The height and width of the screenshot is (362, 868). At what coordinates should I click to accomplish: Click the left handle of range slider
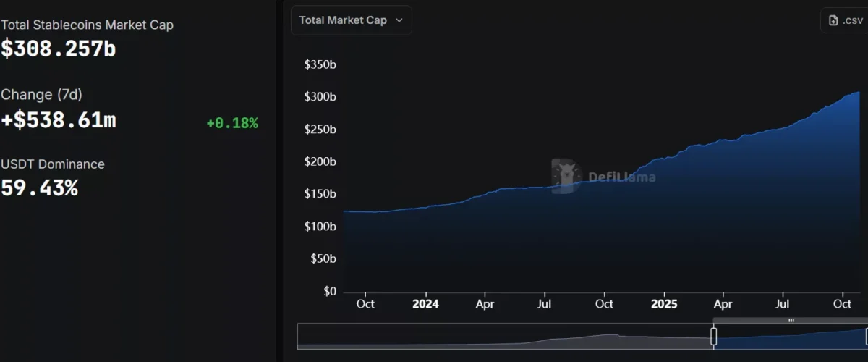point(713,337)
